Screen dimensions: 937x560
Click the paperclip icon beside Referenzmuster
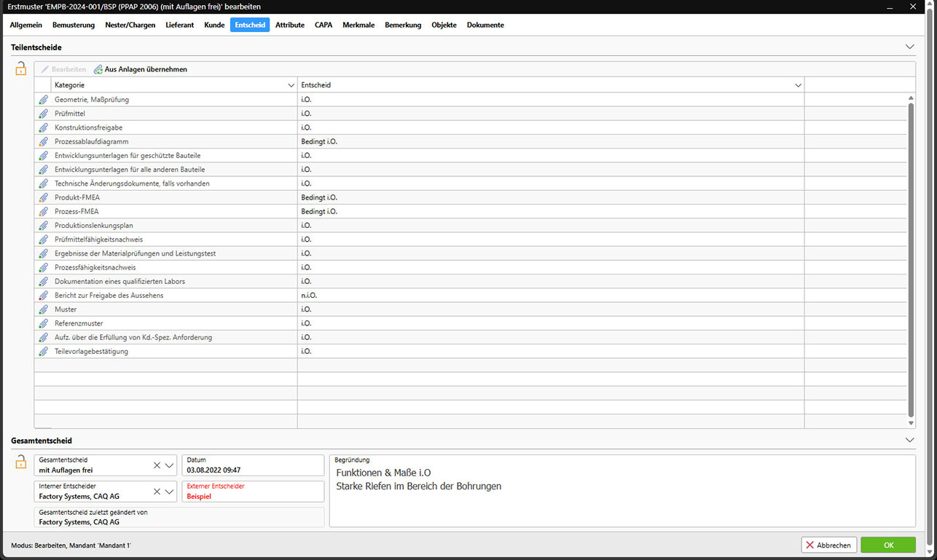click(x=43, y=323)
